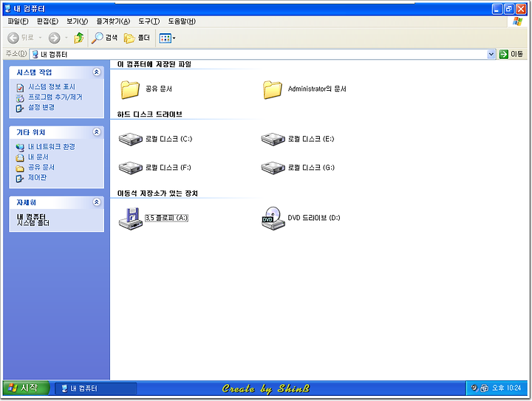Image resolution: width=532 pixels, height=401 pixels.
Task: Click the 뒤로 back arrow button
Action: pos(13,38)
